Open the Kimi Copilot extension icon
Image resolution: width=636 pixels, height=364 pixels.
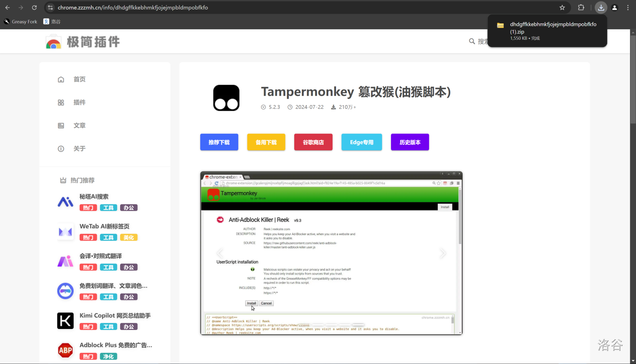(x=65, y=321)
